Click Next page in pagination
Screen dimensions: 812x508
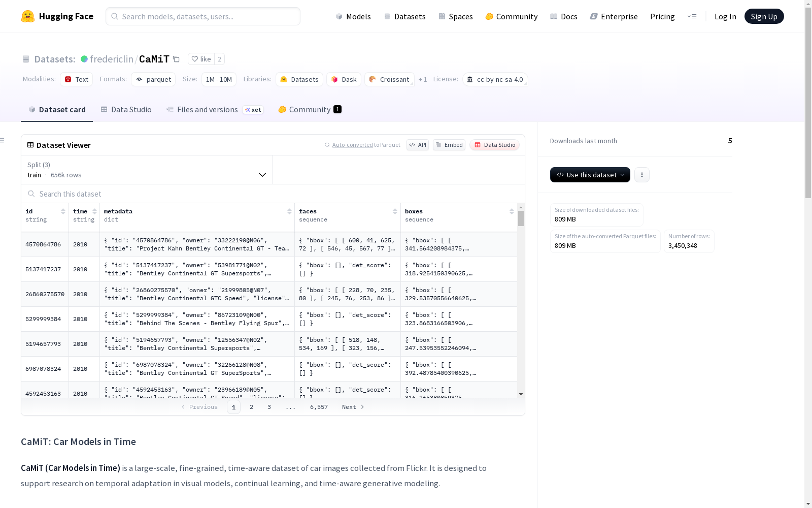[x=353, y=407]
